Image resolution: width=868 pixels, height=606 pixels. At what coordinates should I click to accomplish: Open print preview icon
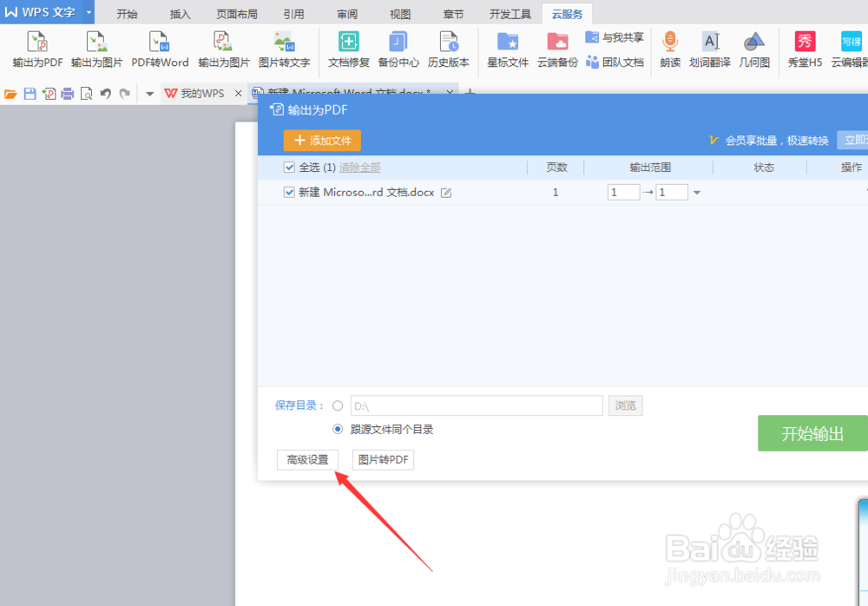pos(86,94)
